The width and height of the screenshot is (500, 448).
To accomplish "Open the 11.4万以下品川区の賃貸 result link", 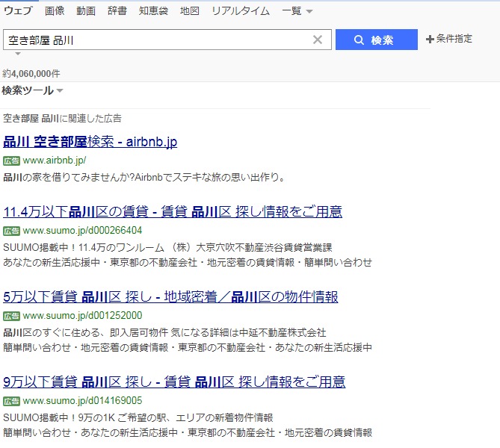I will 173,211.
